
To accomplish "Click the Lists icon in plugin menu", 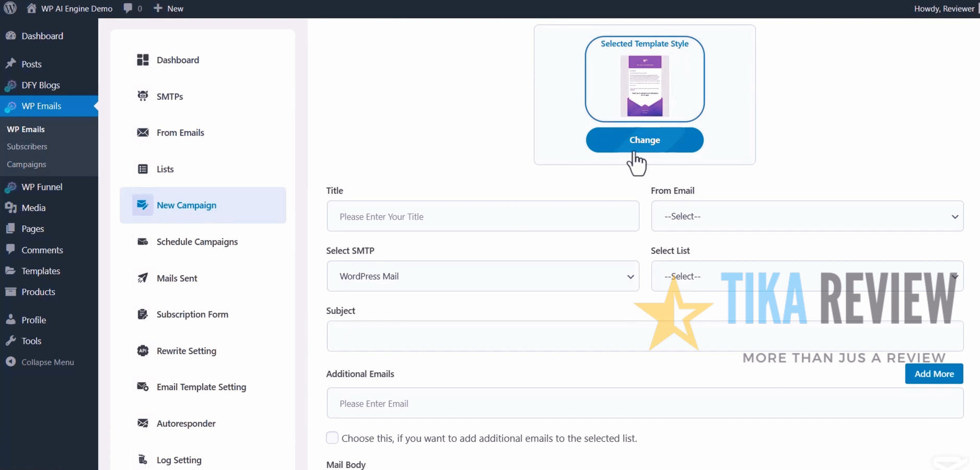I will [143, 169].
